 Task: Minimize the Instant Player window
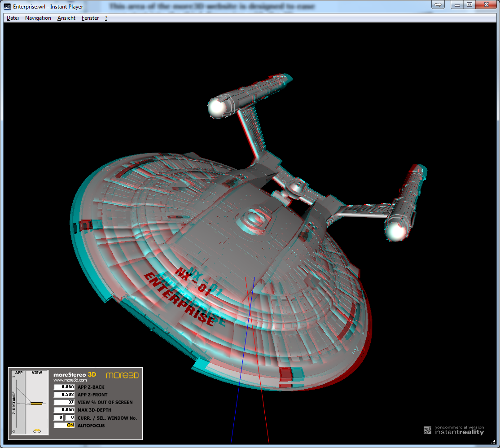457,5
